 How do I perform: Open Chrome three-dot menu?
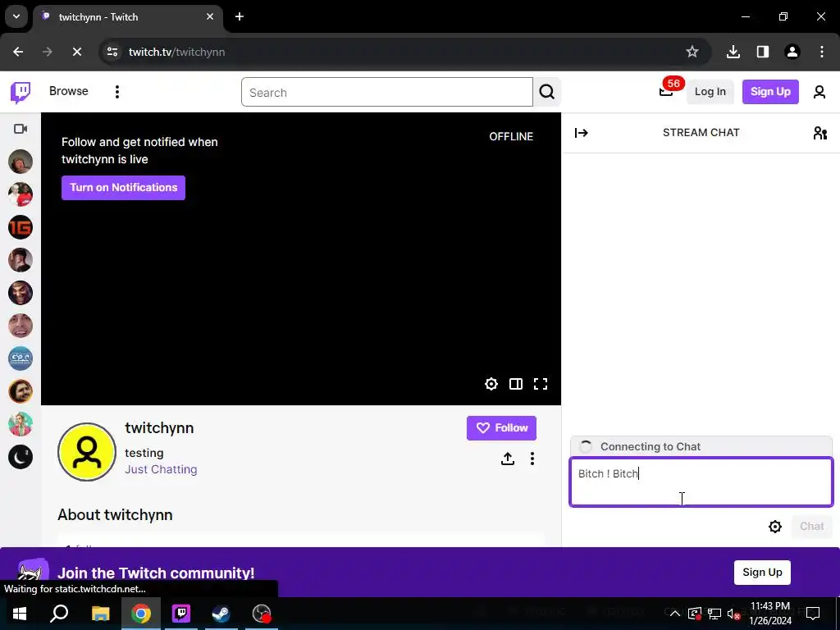[822, 52]
